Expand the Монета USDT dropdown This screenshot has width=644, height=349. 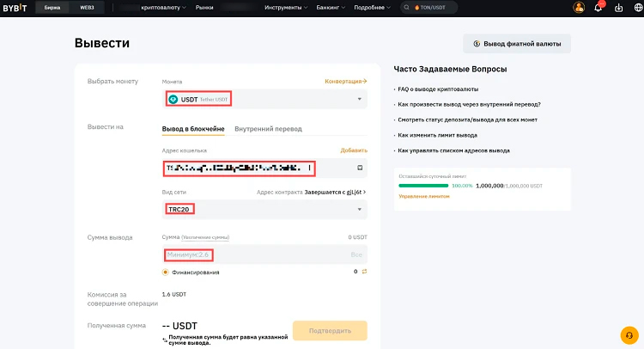[264, 99]
